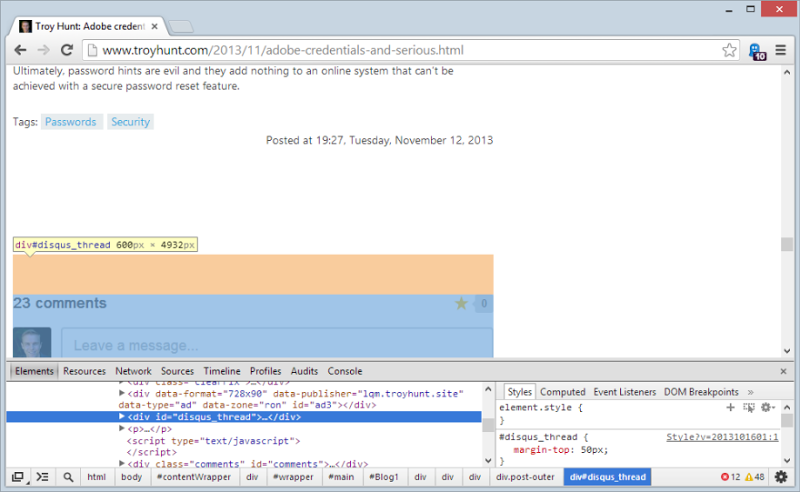Viewport: 800px width, 492px height.
Task: Go back using the browser back arrow
Action: 20,50
